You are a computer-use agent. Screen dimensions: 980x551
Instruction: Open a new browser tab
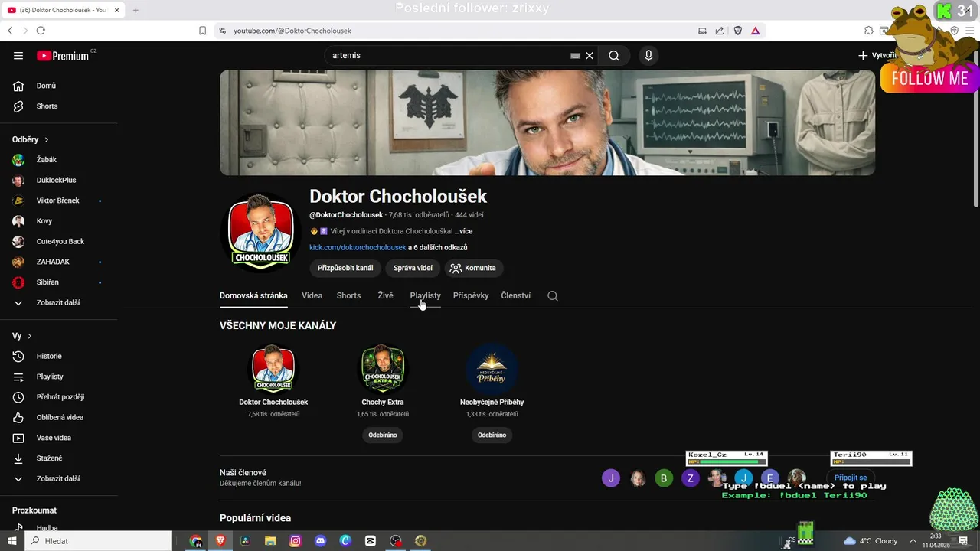[136, 10]
